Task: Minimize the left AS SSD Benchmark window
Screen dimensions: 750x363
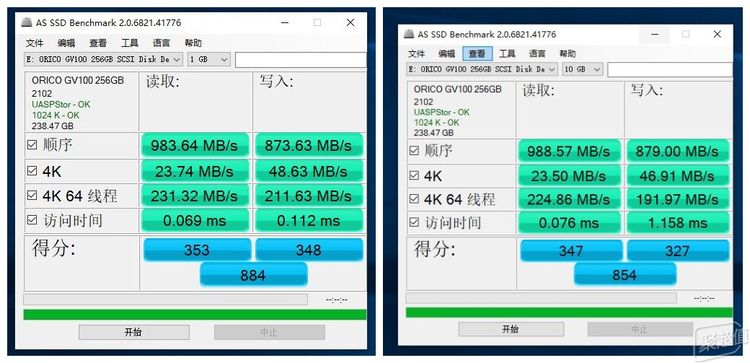Action: pyautogui.click(x=285, y=22)
